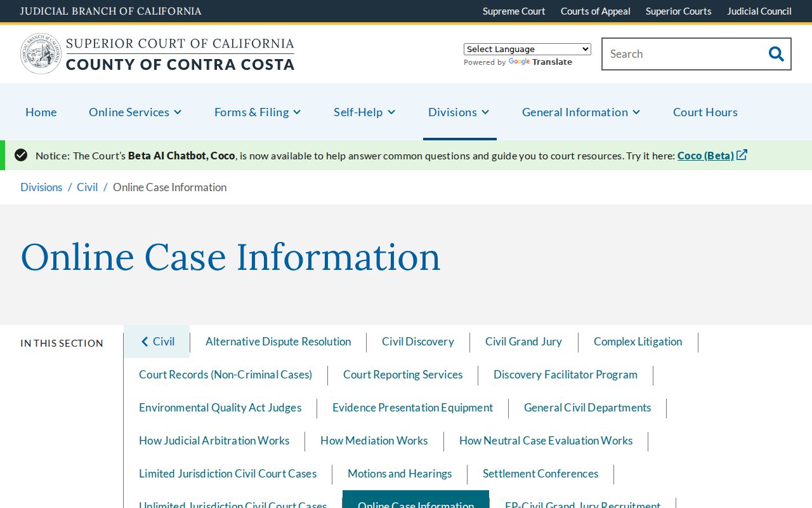812x508 pixels.
Task: Open How Neutral Case Evaluation Works
Action: coord(546,441)
